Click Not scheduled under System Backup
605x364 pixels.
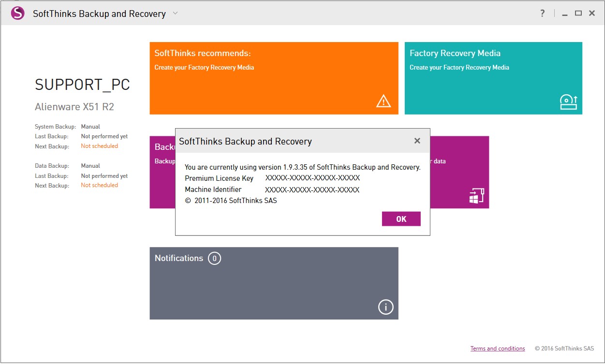pyautogui.click(x=99, y=146)
